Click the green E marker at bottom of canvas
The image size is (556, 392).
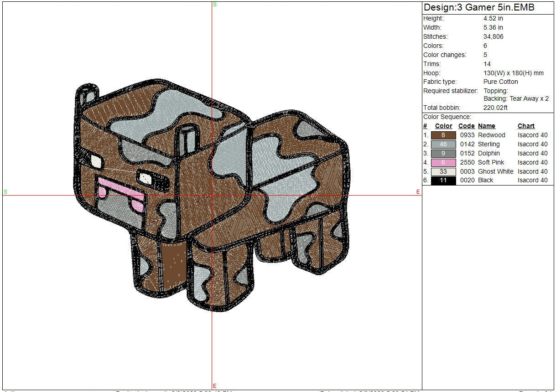(x=214, y=386)
